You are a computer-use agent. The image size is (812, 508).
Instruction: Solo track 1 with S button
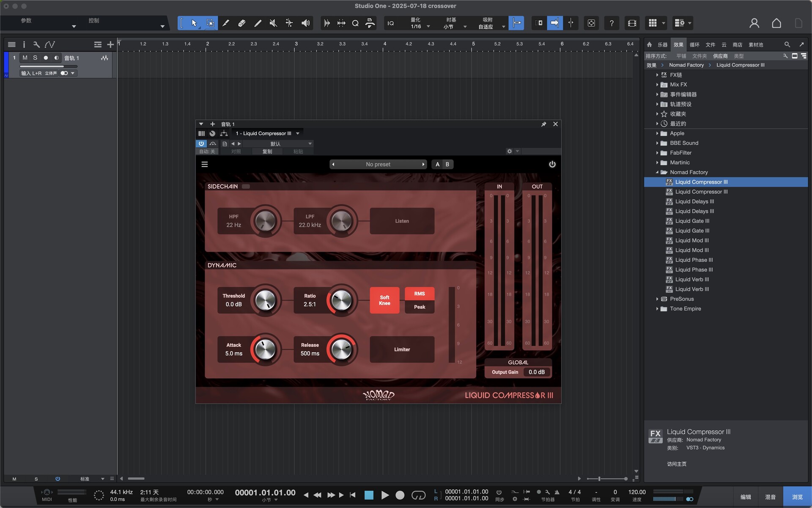click(35, 58)
